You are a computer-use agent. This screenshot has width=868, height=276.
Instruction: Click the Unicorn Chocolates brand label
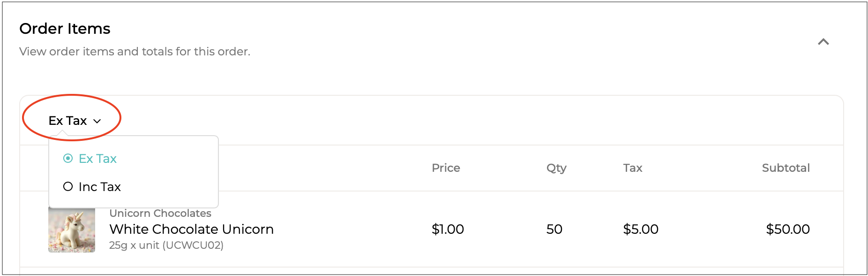click(160, 214)
